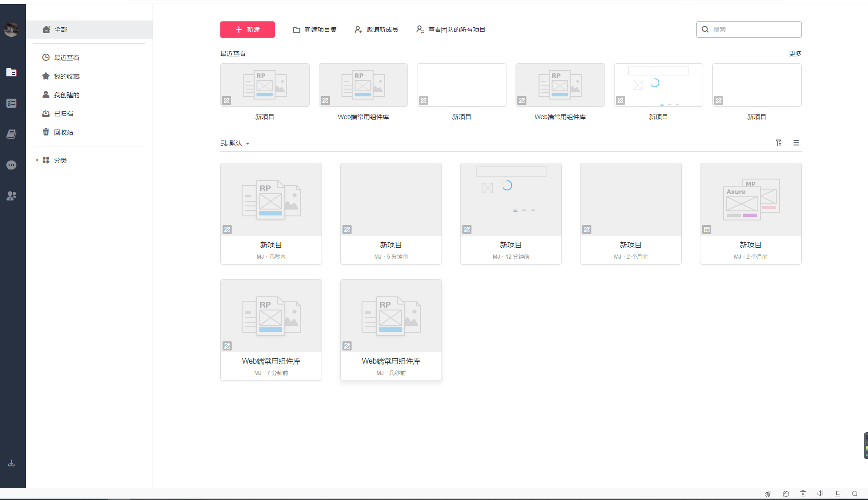Viewport: 868px width, 500px height.
Task: Click the filter icon above project grid
Action: coord(779,143)
